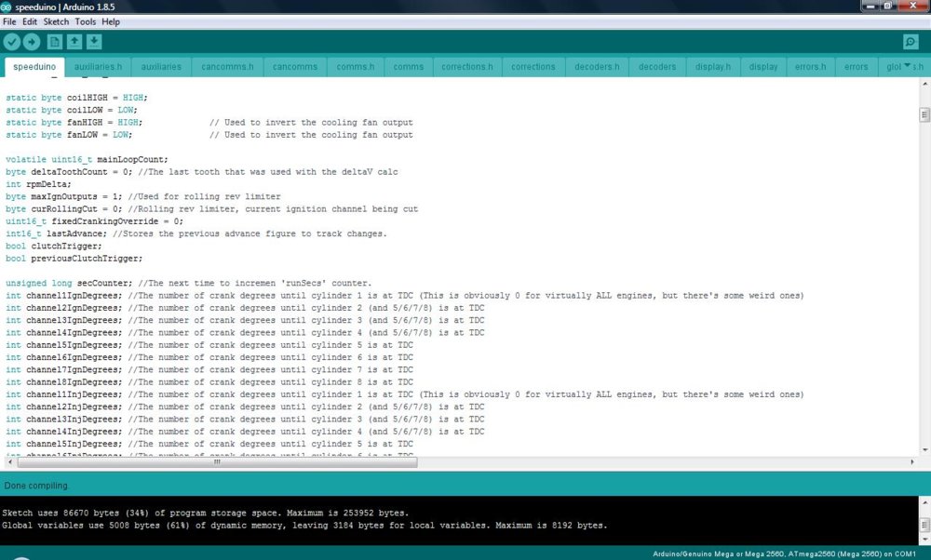Click the 'Global variables use 5008 bytes' line
The height and width of the screenshot is (560, 931).
pos(304,525)
